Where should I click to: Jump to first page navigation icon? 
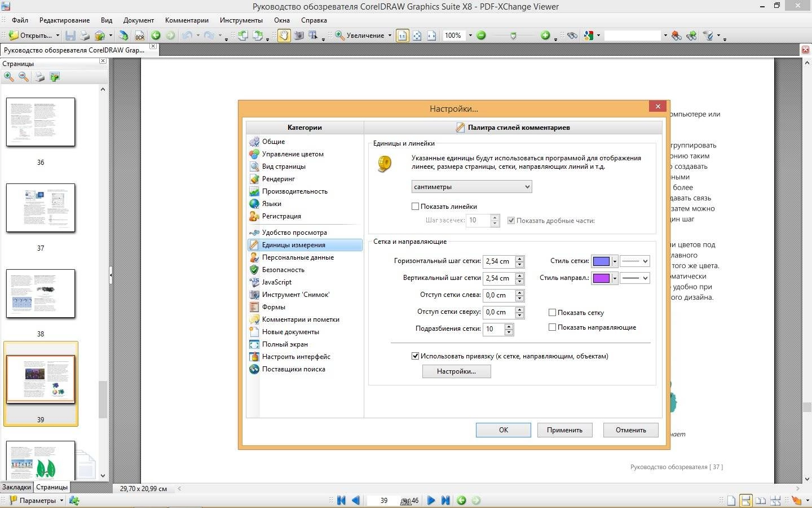[x=341, y=500]
